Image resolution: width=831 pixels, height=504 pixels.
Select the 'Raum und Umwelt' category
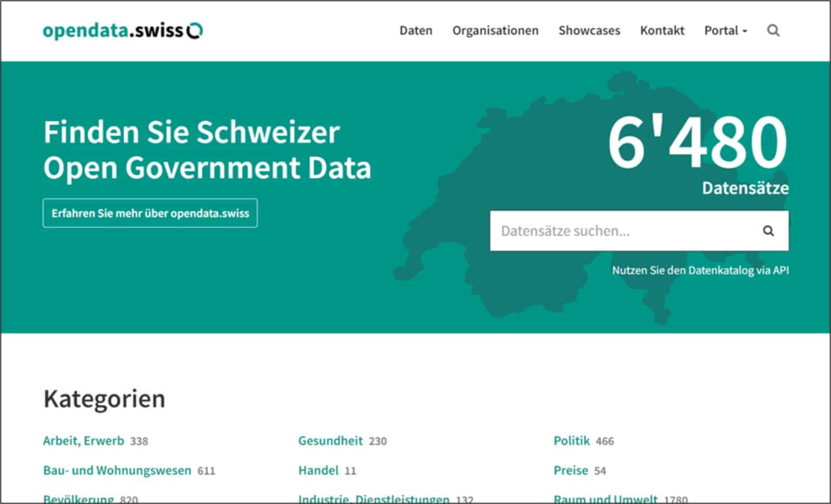coord(605,499)
